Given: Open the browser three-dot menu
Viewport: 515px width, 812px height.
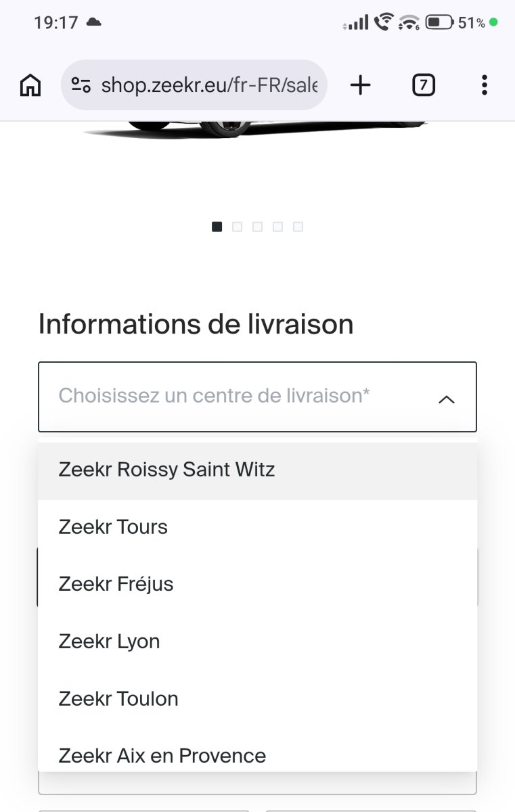Looking at the screenshot, I should pyautogui.click(x=484, y=85).
